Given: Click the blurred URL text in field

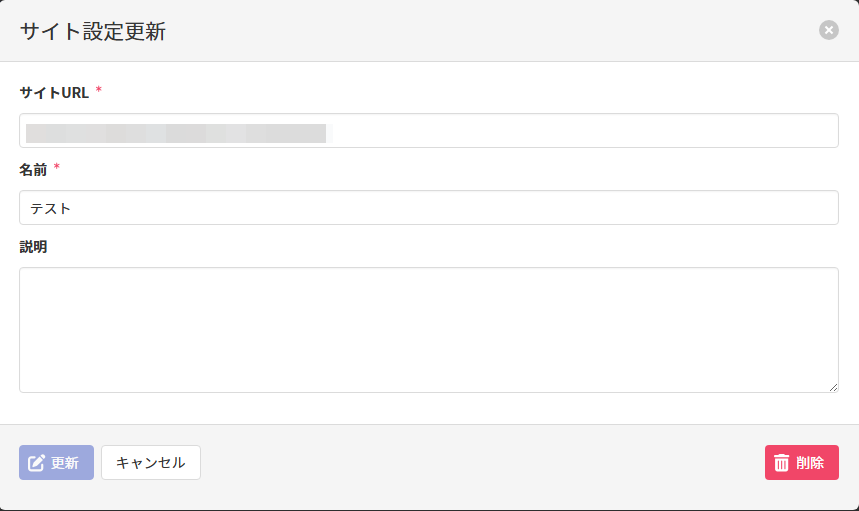Looking at the screenshot, I should pyautogui.click(x=176, y=132).
